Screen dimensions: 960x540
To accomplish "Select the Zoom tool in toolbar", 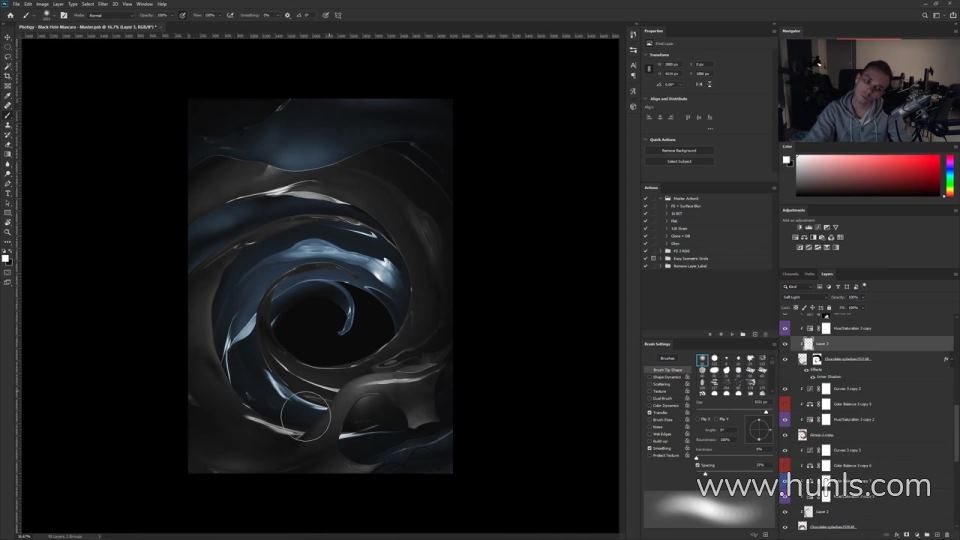I will coord(8,232).
